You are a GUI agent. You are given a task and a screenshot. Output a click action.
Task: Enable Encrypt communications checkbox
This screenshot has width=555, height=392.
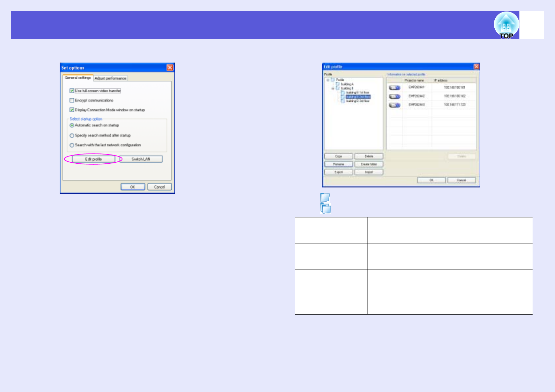pos(72,100)
